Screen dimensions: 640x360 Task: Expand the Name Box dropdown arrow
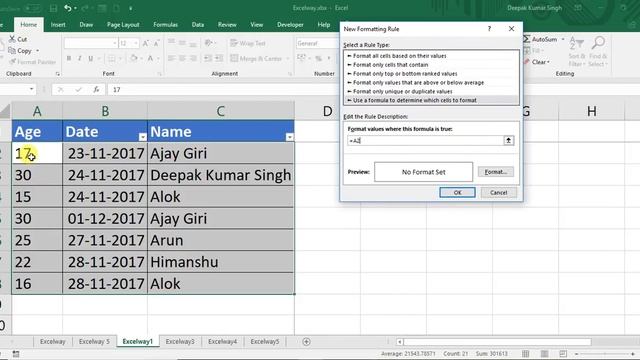[31, 89]
